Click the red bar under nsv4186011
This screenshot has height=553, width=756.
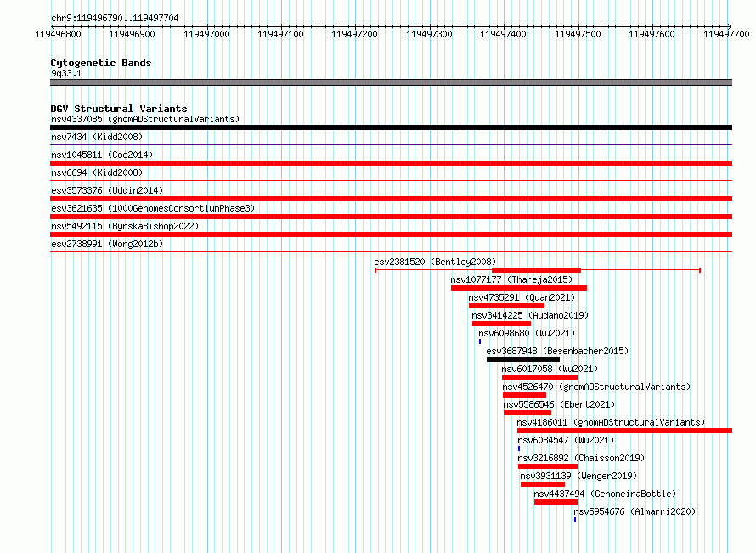click(x=625, y=431)
